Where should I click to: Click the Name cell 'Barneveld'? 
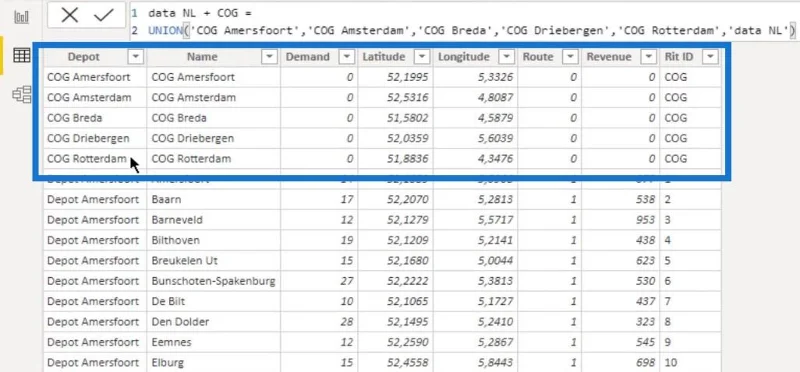pos(213,220)
